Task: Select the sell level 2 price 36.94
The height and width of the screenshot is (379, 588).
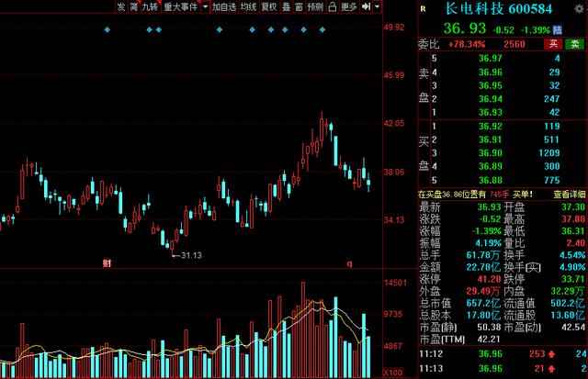Action: click(x=490, y=99)
